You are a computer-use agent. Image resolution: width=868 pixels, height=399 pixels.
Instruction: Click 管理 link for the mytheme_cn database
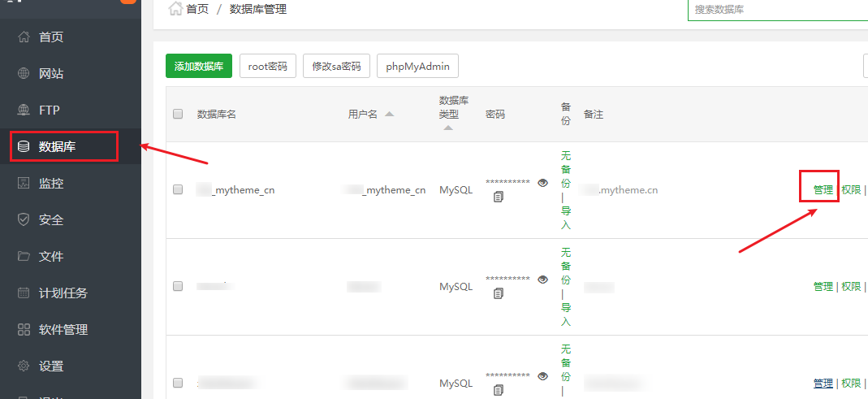pyautogui.click(x=823, y=189)
